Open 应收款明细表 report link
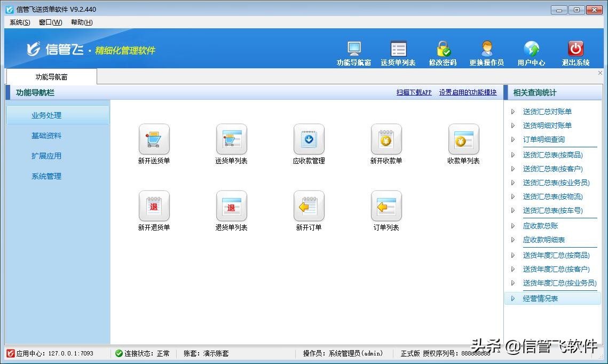 coord(543,240)
